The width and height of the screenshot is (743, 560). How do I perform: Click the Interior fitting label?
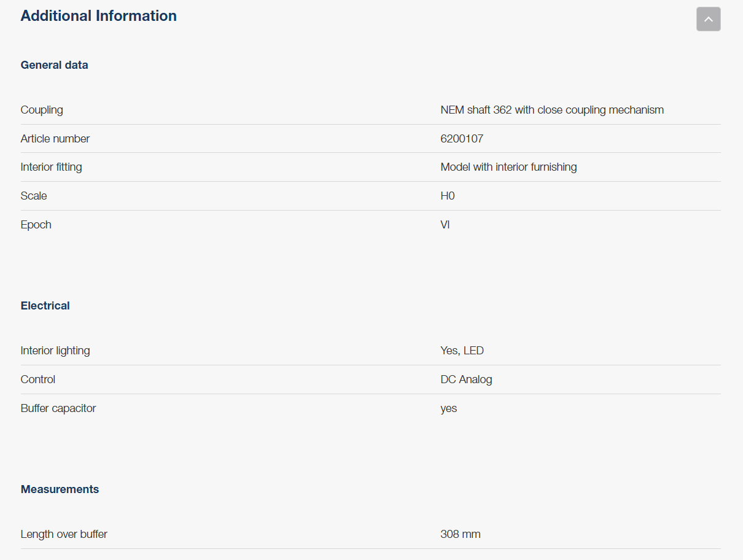point(51,167)
